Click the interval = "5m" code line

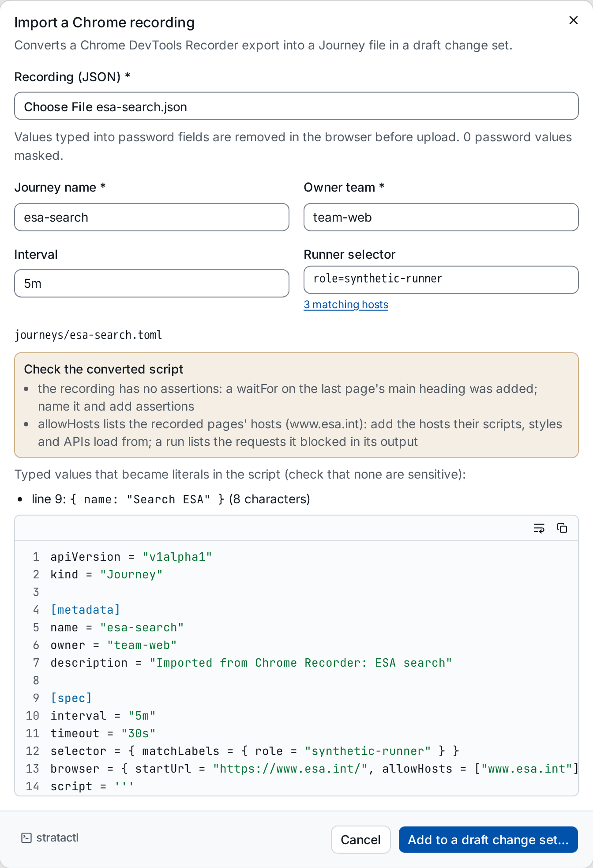pos(103,716)
